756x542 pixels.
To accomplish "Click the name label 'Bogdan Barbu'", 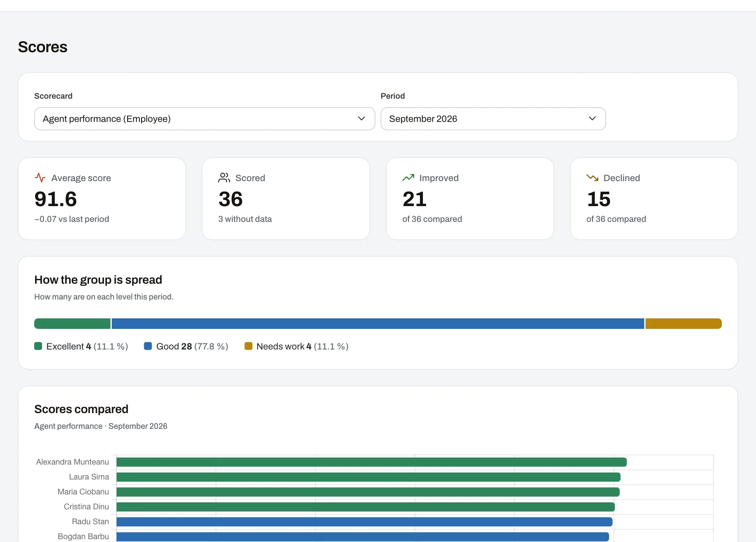I will click(x=83, y=536).
